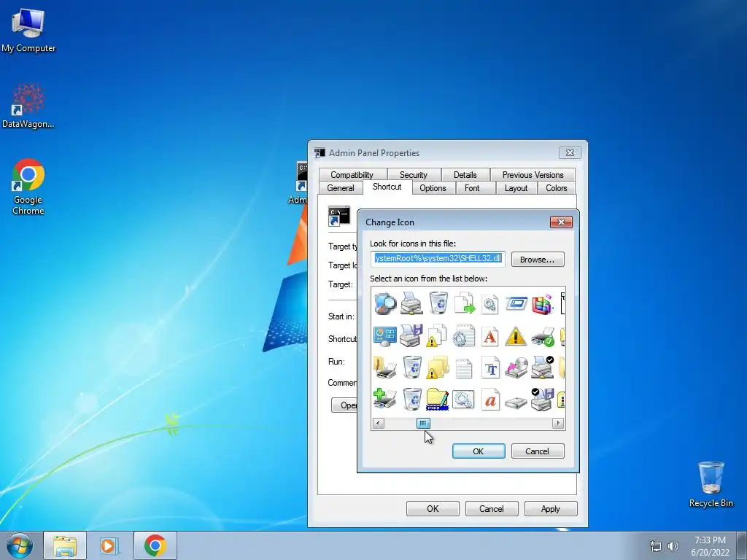The width and height of the screenshot is (747, 560).
Task: Open Windows Explorer from taskbar
Action: [65, 545]
